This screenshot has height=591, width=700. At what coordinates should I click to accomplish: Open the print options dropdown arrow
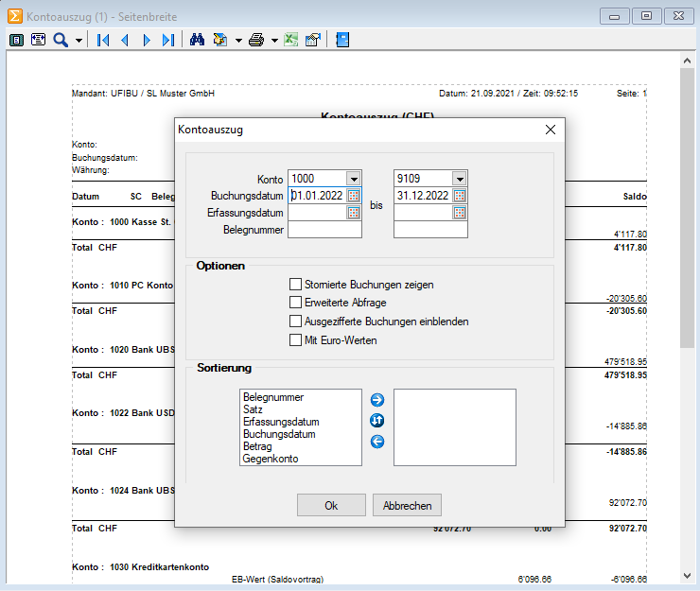click(x=274, y=41)
